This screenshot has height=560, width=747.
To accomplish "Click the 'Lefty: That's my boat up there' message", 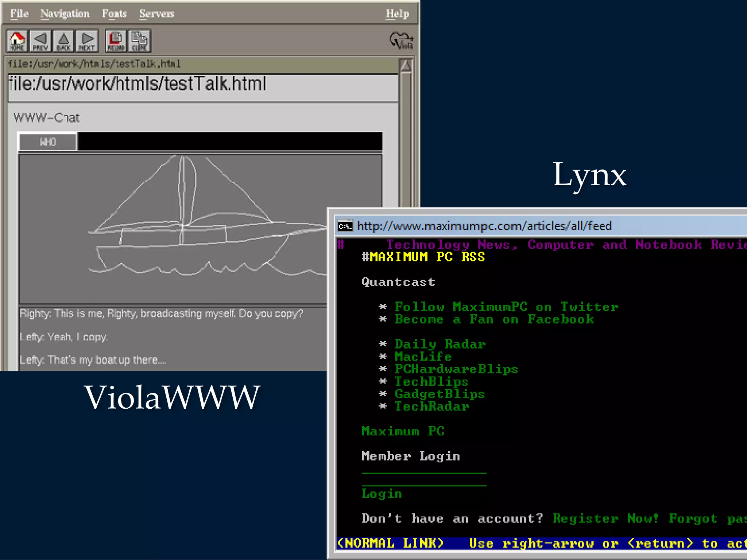I will 93,360.
